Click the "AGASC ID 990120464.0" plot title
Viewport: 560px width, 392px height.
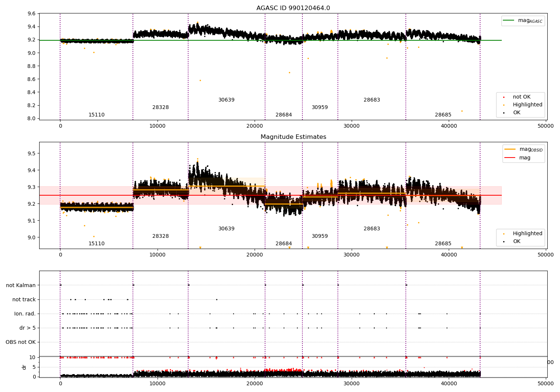[293, 8]
